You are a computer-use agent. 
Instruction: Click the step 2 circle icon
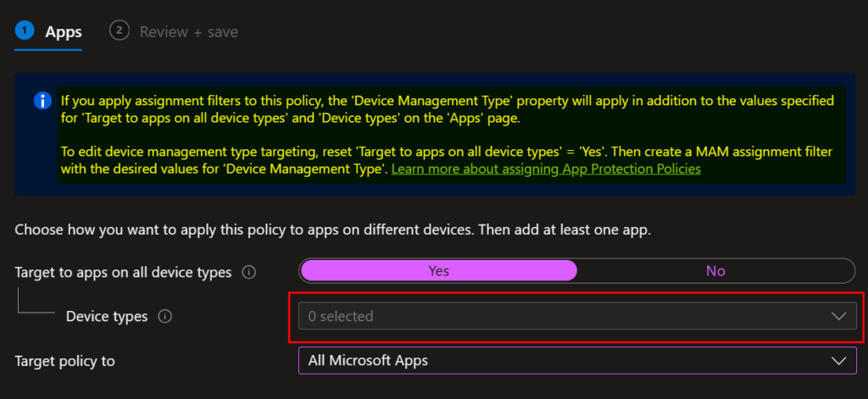pos(120,30)
